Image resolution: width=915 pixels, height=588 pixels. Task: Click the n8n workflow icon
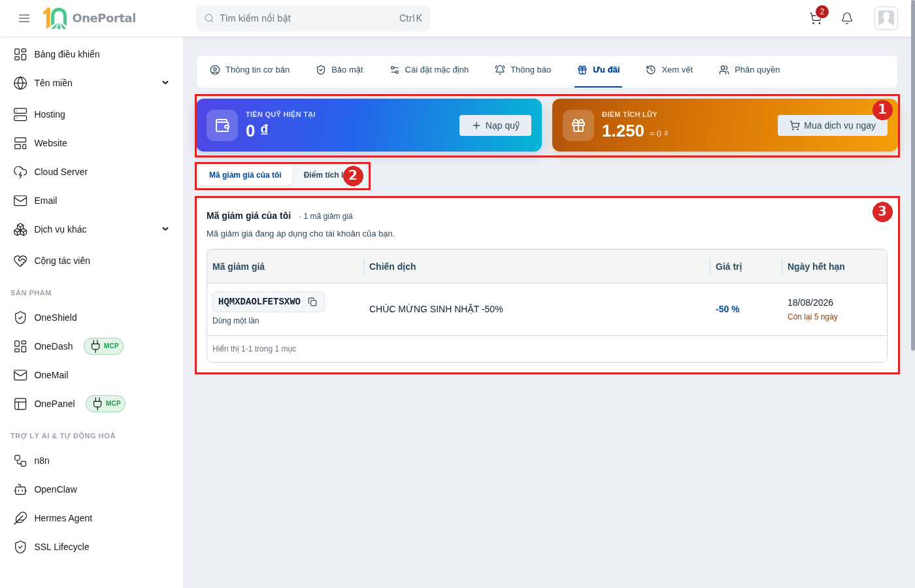[x=20, y=461]
